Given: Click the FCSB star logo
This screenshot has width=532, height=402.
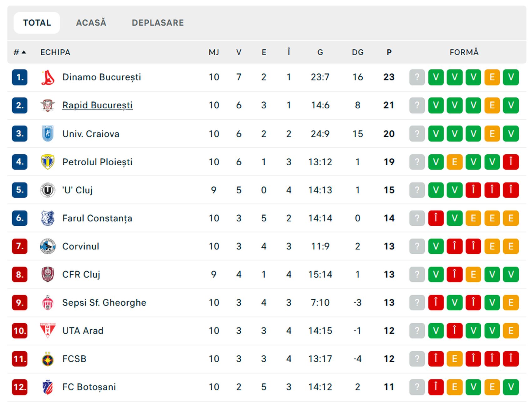Looking at the screenshot, I should [x=48, y=359].
